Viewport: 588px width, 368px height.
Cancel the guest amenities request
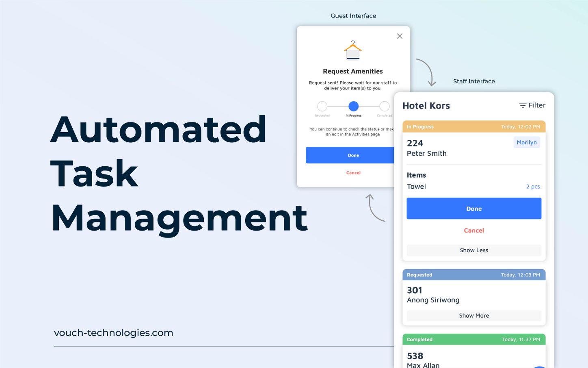click(x=353, y=173)
